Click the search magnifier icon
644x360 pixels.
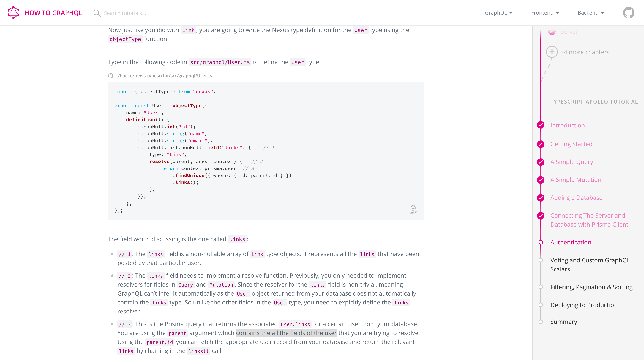click(97, 13)
